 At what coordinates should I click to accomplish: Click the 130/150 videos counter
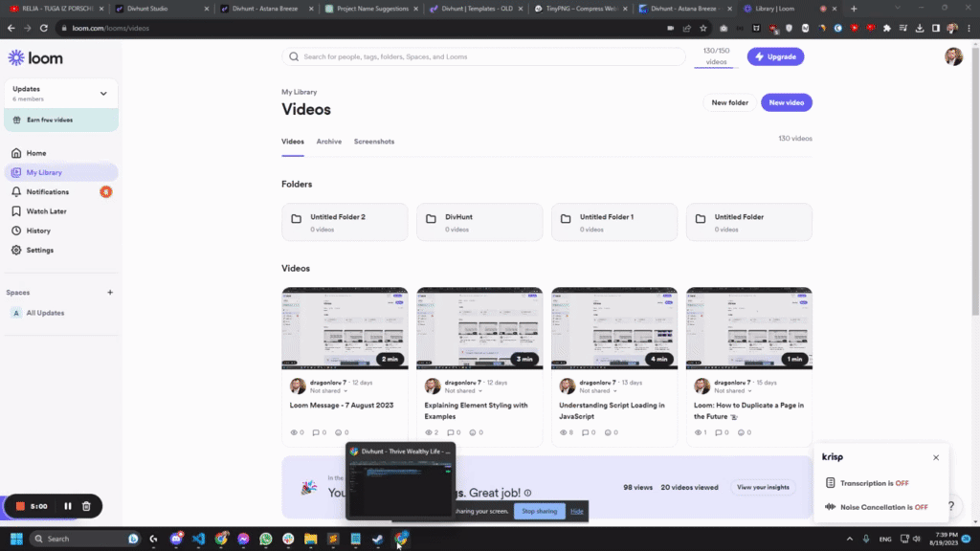[716, 56]
